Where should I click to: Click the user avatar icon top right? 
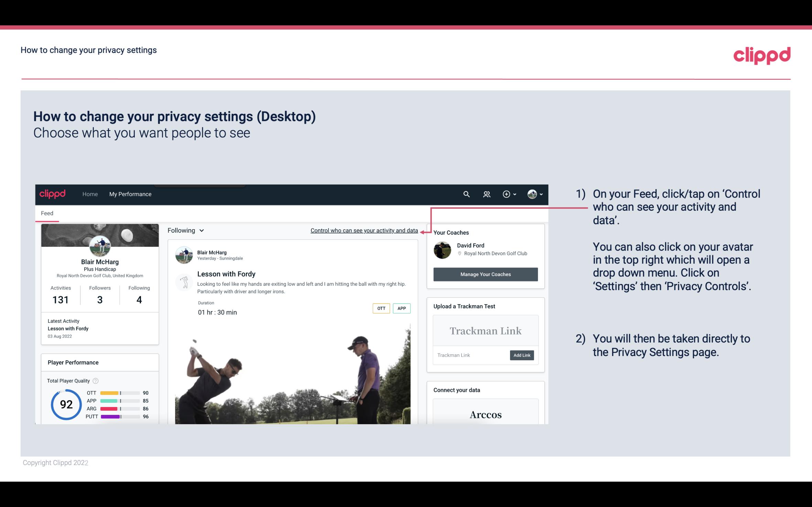pos(532,194)
